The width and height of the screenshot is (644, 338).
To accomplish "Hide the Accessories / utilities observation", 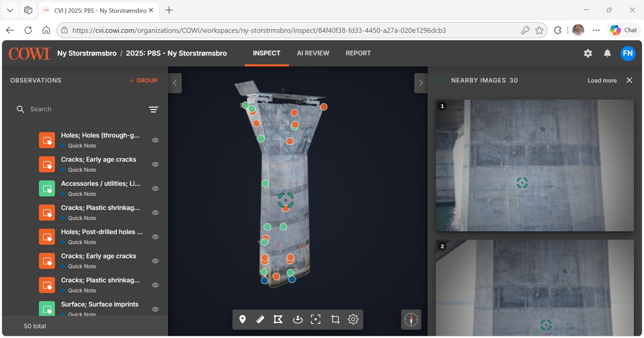I will click(155, 188).
